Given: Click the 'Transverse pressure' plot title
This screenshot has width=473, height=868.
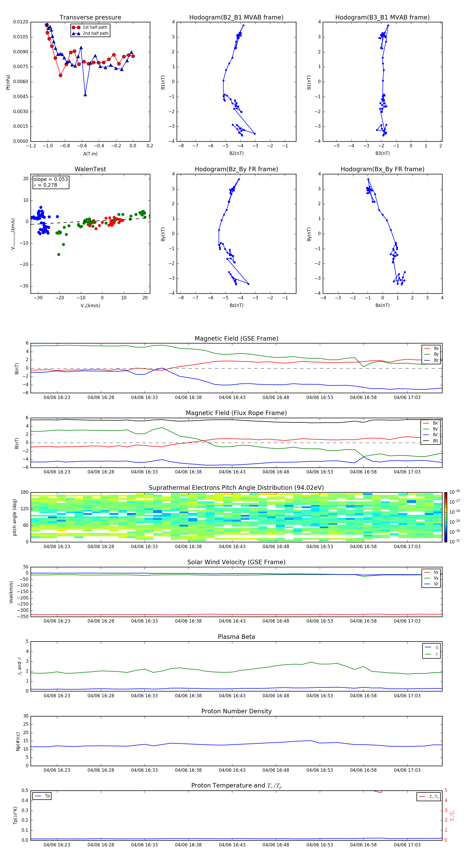Looking at the screenshot, I should coord(90,18).
